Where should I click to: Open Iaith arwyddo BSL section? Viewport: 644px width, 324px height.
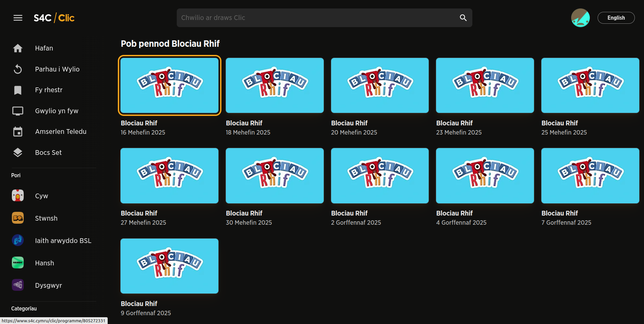(63, 241)
